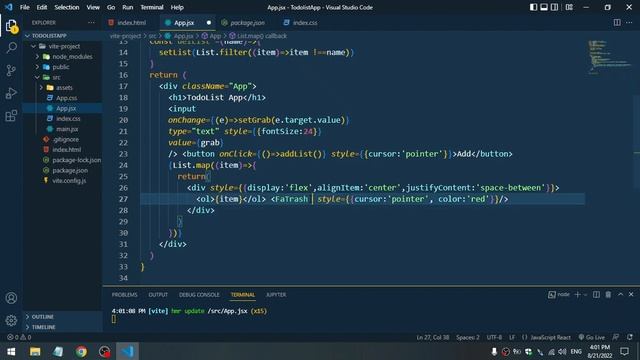The image size is (640, 360).
Task: Collapse the TODOLISTAPP root folder
Action: [62, 36]
